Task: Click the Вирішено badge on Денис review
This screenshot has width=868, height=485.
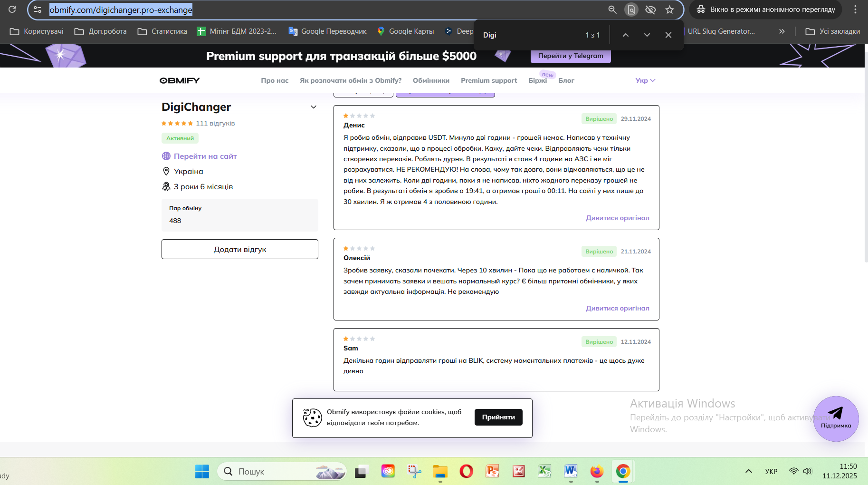Action: (x=599, y=119)
